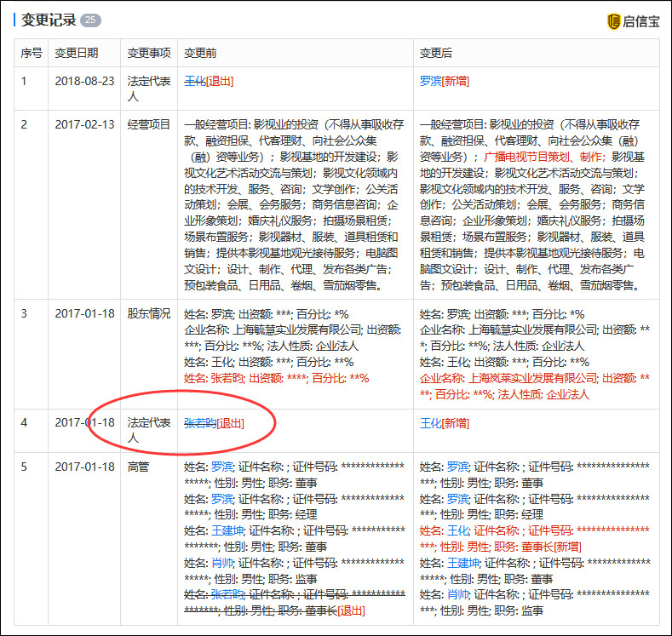Viewport: 672px width, 636px height.
Task: Open the 罗滨 link marked 新增 in row 1
Action: pos(430,81)
